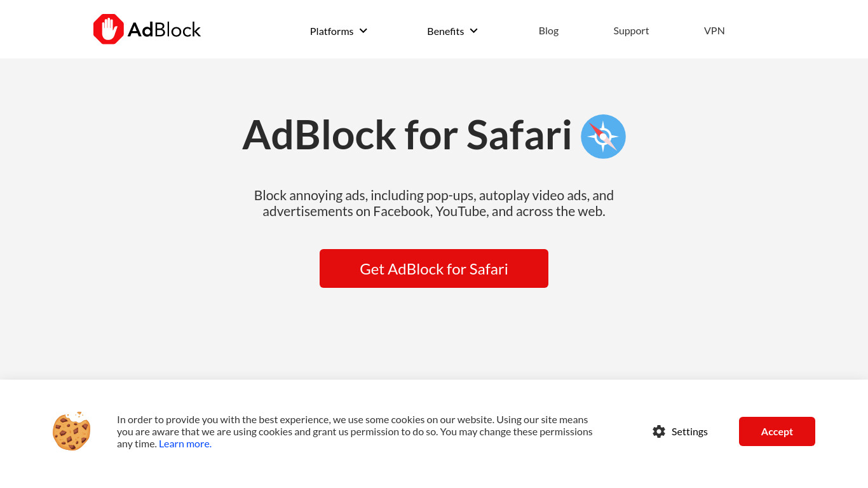Go to the Blog page
The width and height of the screenshot is (868, 488).
pos(548,30)
